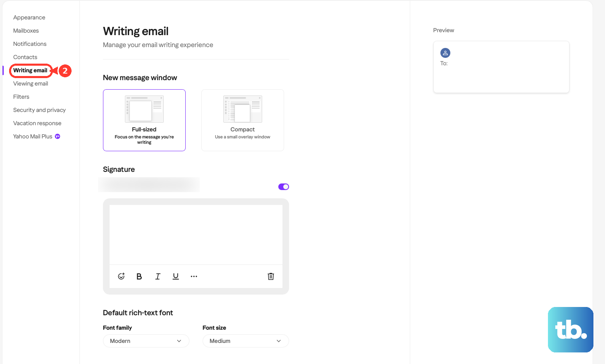Click the Signature section heading

tap(119, 169)
